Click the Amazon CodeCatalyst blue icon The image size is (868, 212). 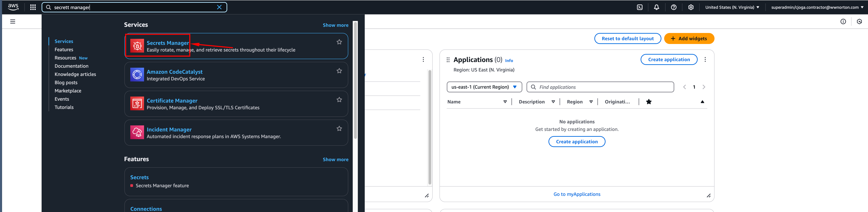pos(137,75)
